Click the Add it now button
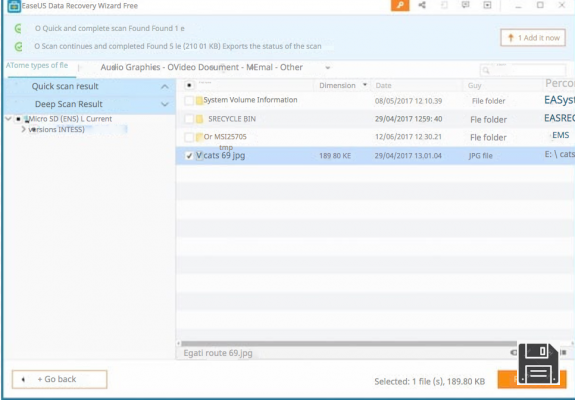 pyautogui.click(x=533, y=38)
